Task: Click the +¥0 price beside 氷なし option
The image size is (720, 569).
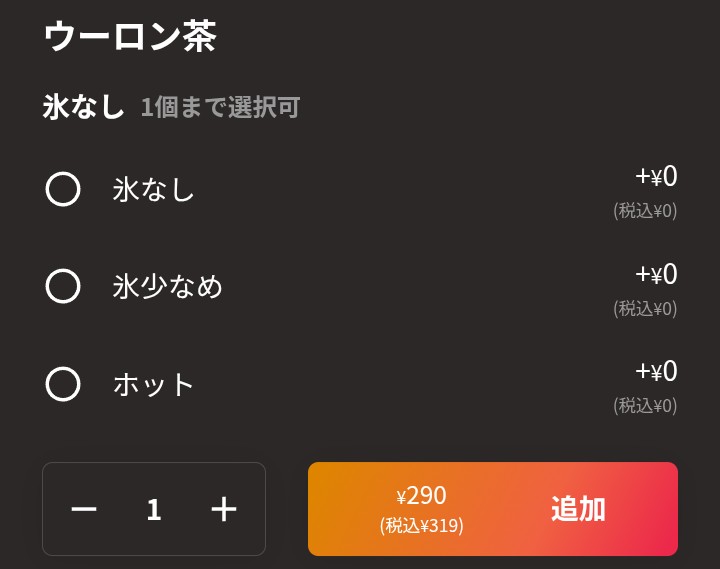Action: (656, 177)
